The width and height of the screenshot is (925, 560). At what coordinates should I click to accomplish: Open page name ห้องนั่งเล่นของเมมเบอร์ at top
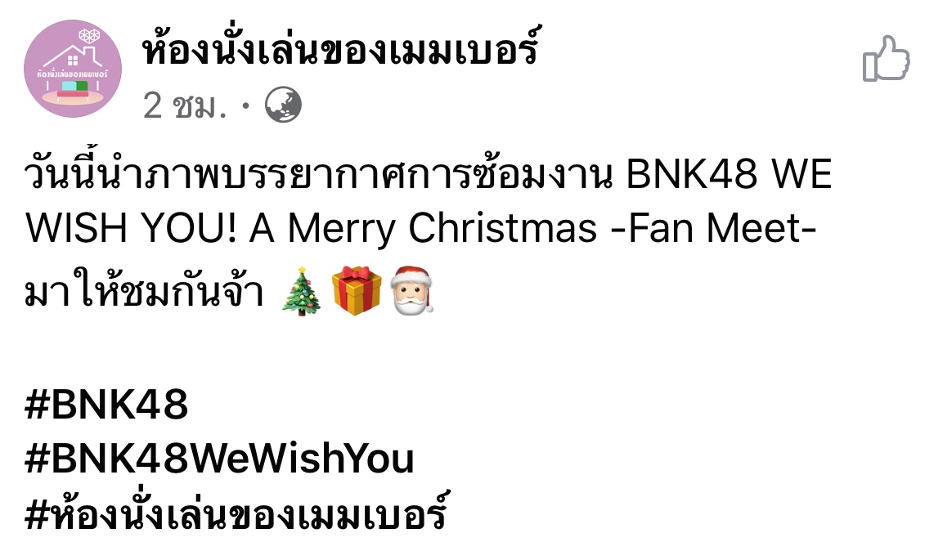point(341,49)
